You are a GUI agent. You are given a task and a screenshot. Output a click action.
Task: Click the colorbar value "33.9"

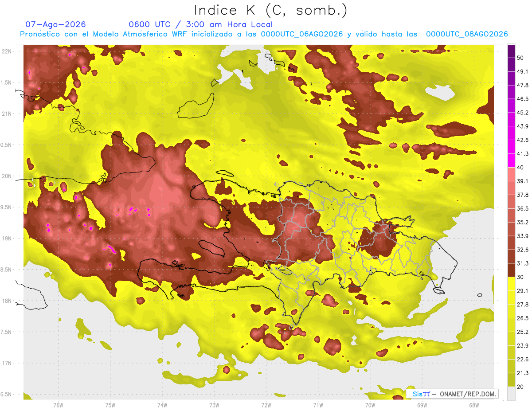click(x=523, y=236)
